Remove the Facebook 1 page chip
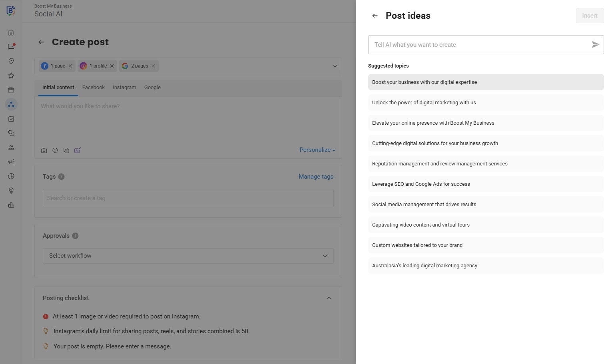 coord(70,66)
